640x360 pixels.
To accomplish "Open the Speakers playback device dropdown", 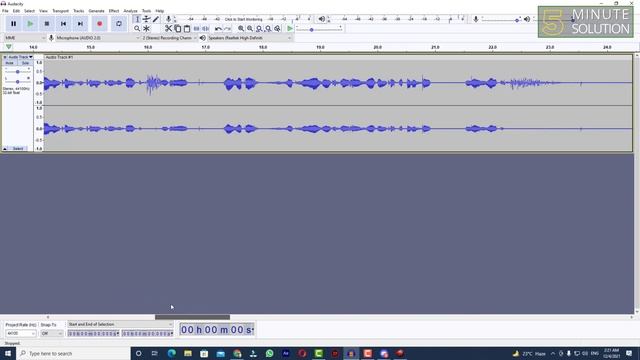I will click(x=250, y=38).
